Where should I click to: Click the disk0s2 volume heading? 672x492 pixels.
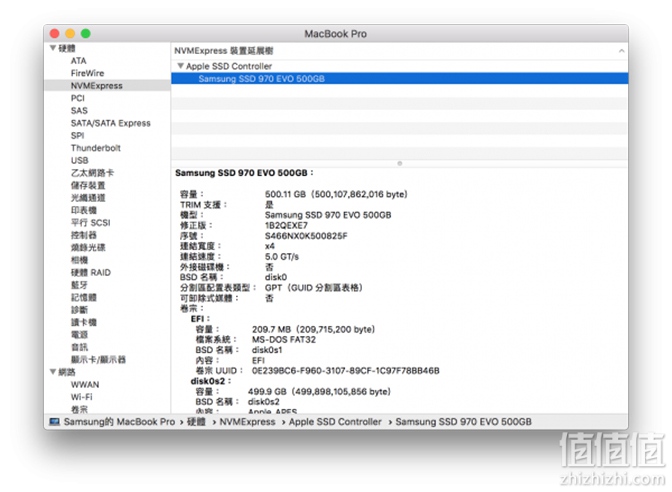coord(210,381)
